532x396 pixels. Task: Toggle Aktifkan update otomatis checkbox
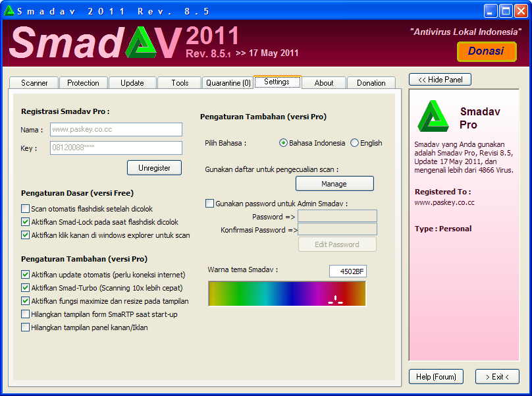(x=25, y=274)
